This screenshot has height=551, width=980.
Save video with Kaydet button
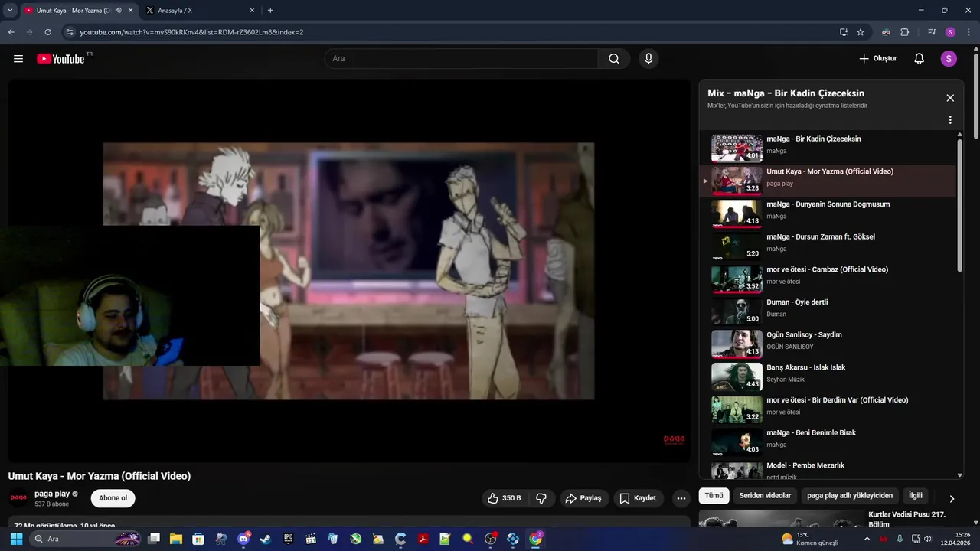[638, 498]
